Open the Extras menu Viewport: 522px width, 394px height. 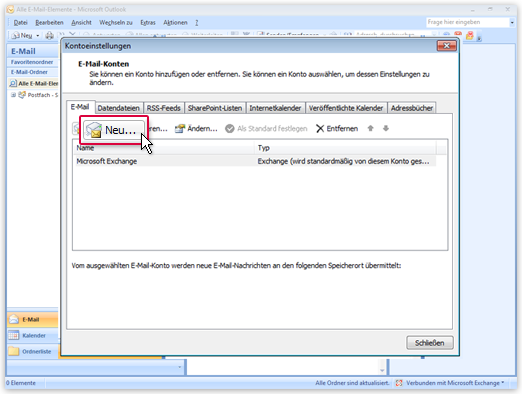pos(148,22)
